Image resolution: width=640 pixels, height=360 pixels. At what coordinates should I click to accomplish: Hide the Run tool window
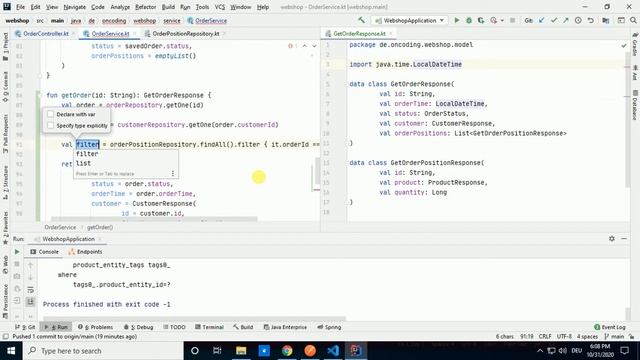[624, 239]
